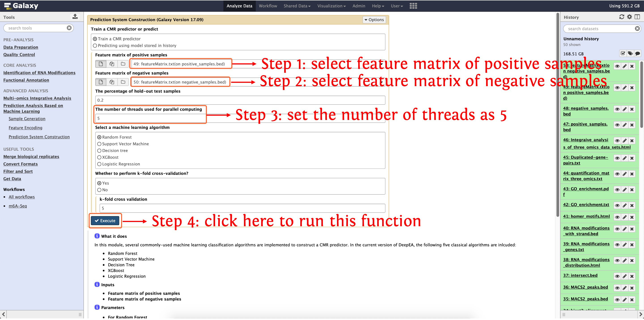Viewport: 644px width, 320px height.
Task: Open the Admin menu item
Action: click(358, 6)
